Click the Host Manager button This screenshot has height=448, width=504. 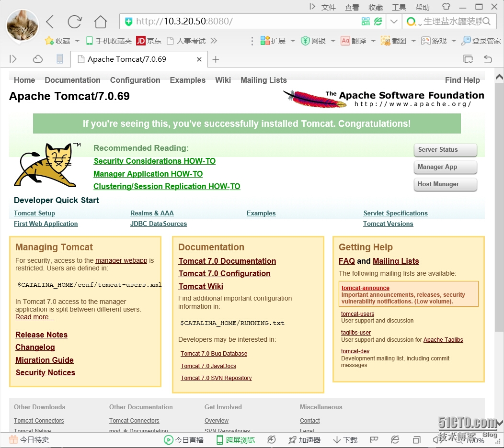point(445,184)
